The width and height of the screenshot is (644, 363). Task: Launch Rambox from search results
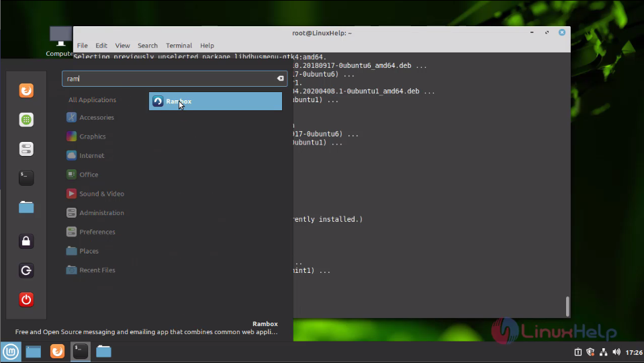click(x=215, y=101)
